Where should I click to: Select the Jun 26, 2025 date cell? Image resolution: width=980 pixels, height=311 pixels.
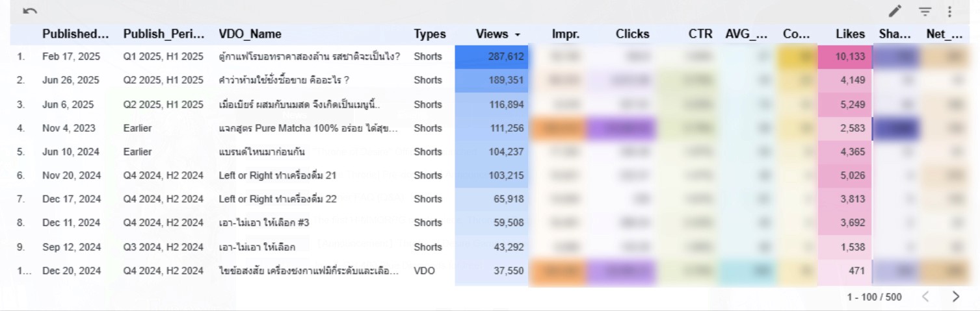click(72, 80)
